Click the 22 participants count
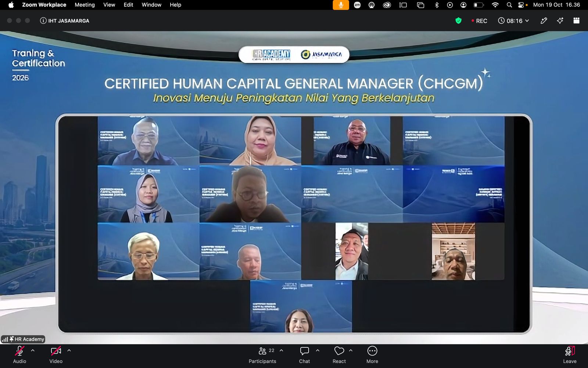 pos(272,350)
